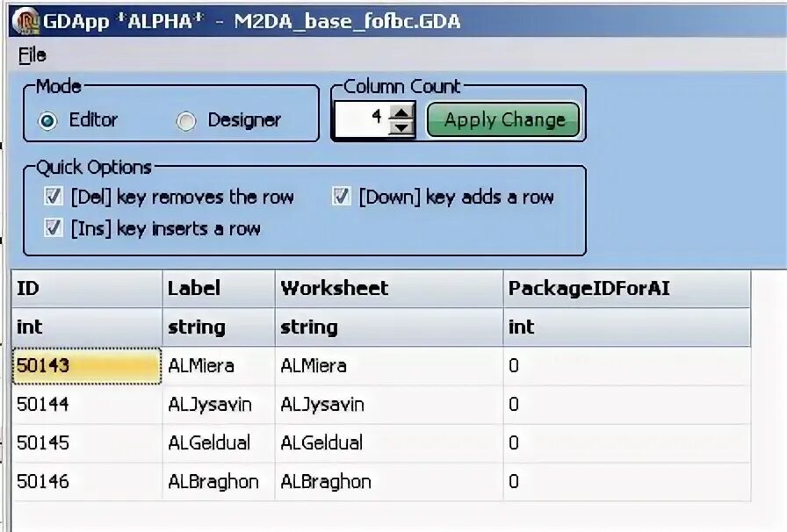Click the ID column header
Screen dimensions: 787x532
click(86, 288)
